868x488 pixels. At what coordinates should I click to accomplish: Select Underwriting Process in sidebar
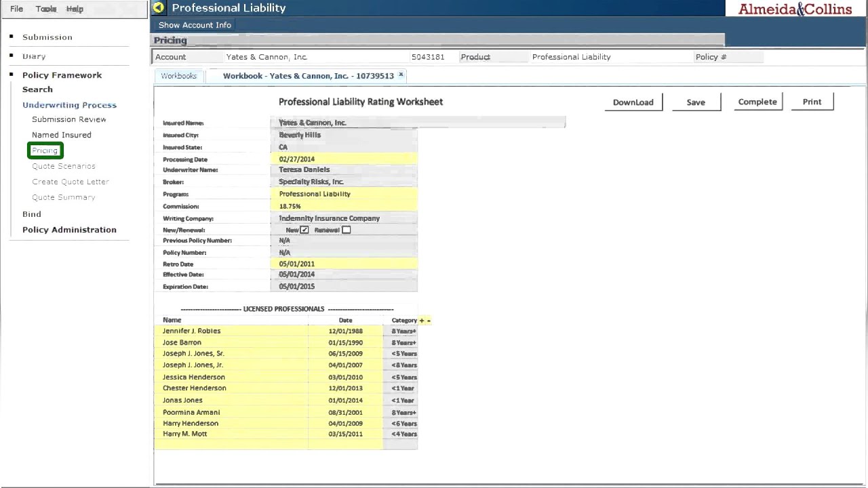pos(69,105)
